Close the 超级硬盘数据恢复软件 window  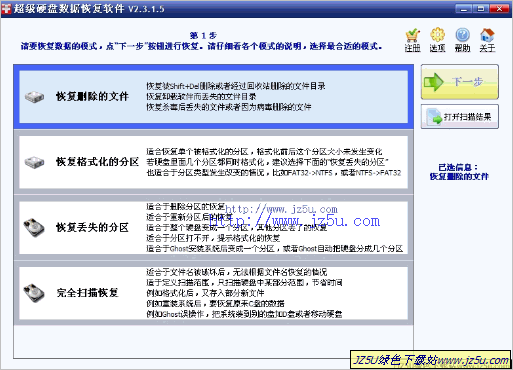[x=499, y=8]
